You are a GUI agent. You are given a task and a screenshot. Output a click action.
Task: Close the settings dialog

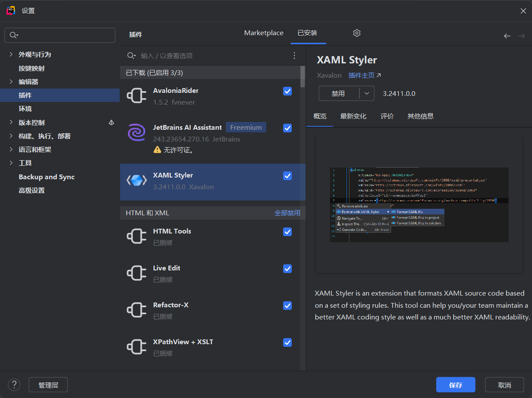[523, 11]
